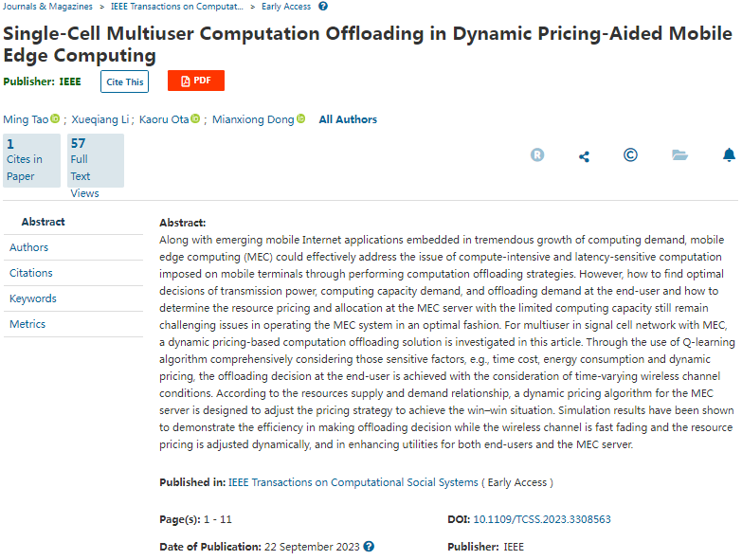
Task: Open the Citations section tab
Action: click(31, 273)
